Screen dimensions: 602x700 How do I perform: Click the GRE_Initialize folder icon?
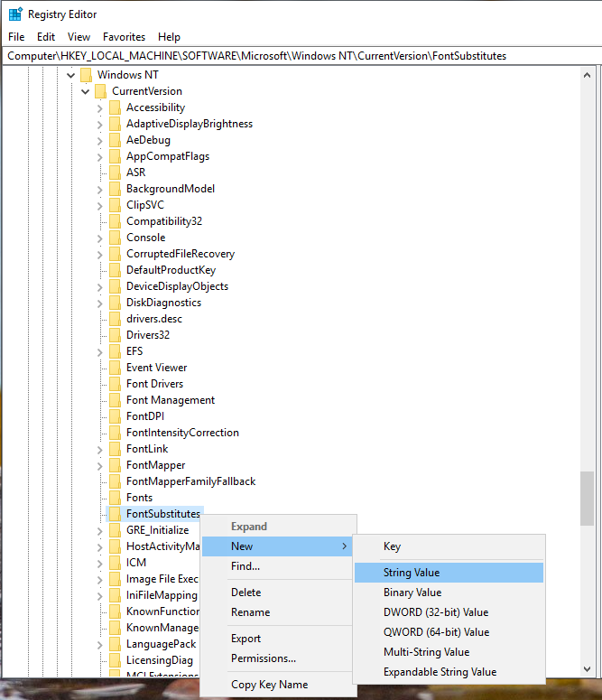point(116,530)
